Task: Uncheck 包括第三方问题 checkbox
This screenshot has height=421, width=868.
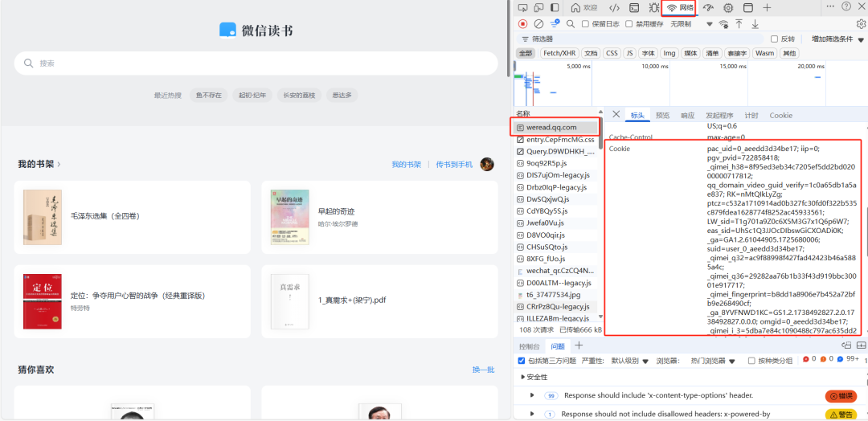Action: 521,361
